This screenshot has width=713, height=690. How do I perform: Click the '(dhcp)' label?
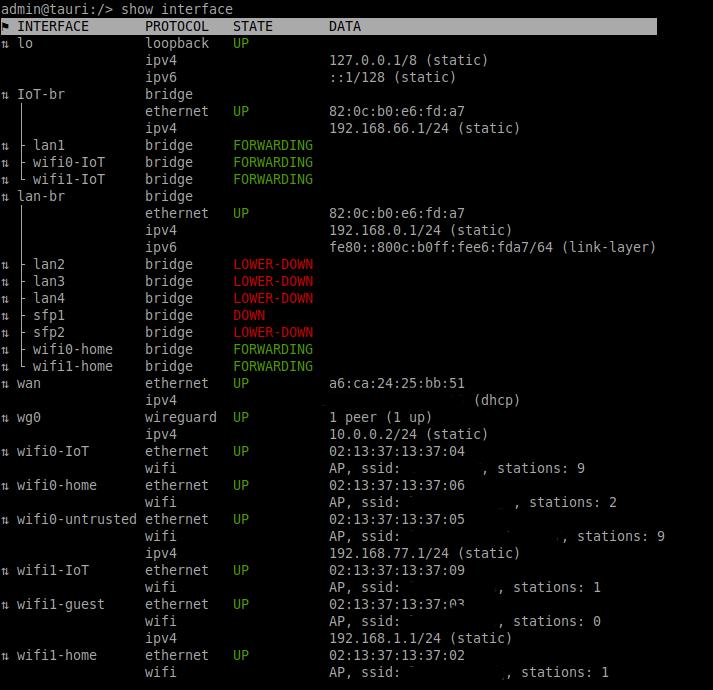point(497,400)
